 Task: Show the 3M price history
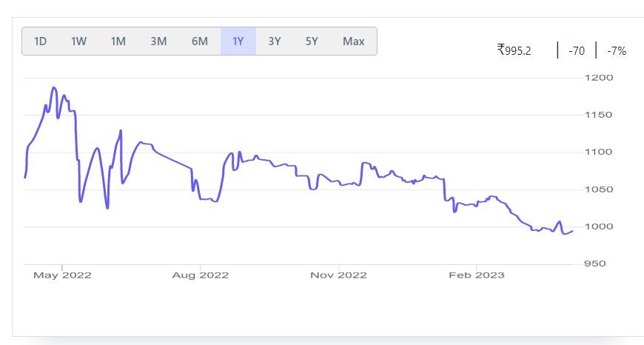click(x=158, y=41)
